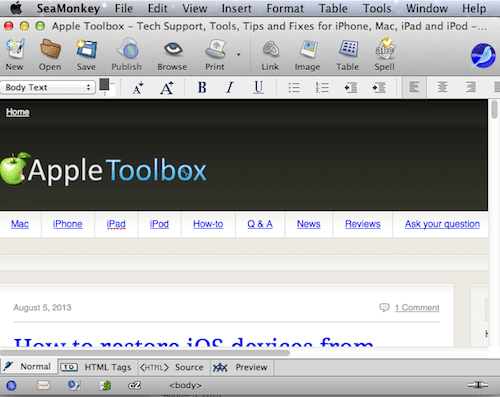500x397 pixels.
Task: Indent the text with the increase indent icon
Action: [x=379, y=88]
